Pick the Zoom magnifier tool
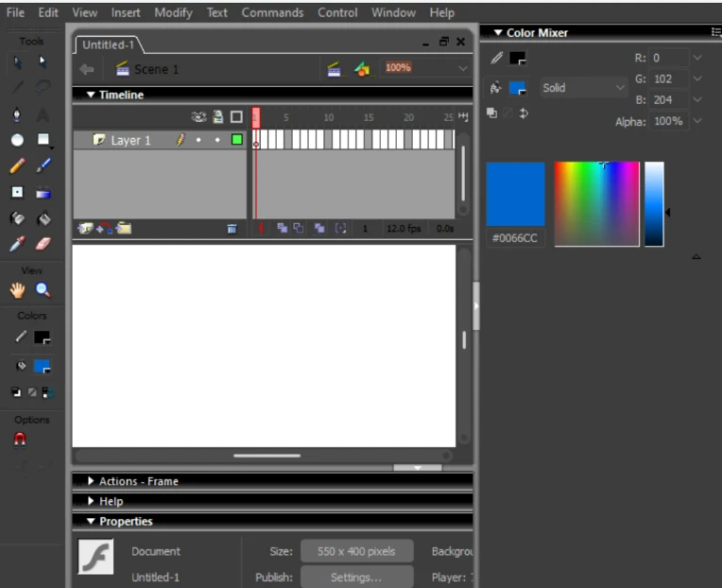722x588 pixels. click(x=43, y=290)
